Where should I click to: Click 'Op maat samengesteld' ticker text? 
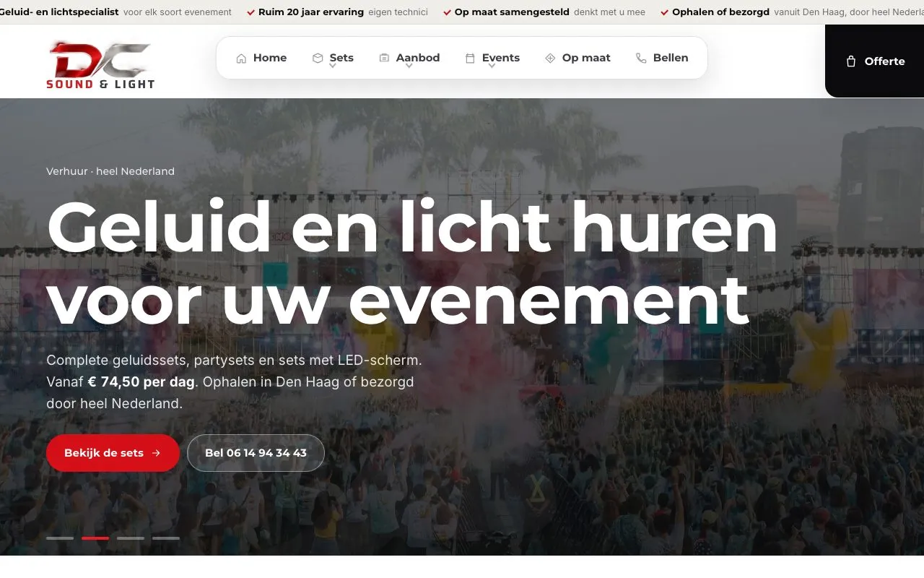512,12
